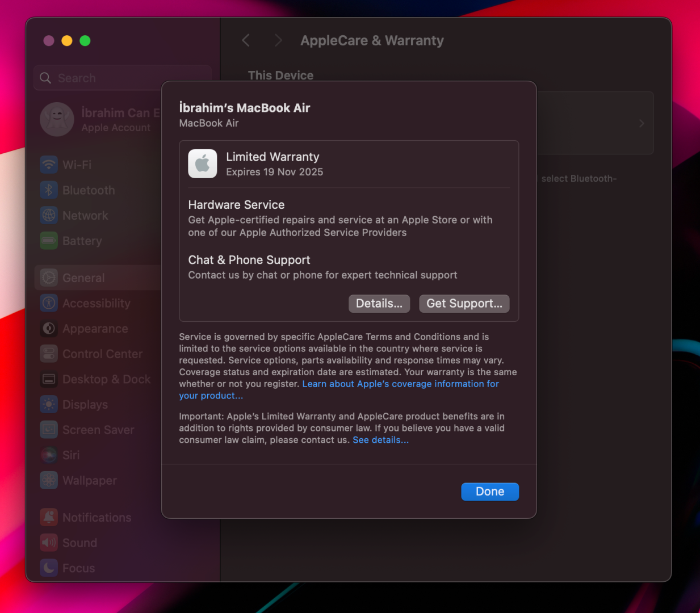Click the Displays sun icon
Viewport: 700px width, 613px height.
(x=49, y=404)
